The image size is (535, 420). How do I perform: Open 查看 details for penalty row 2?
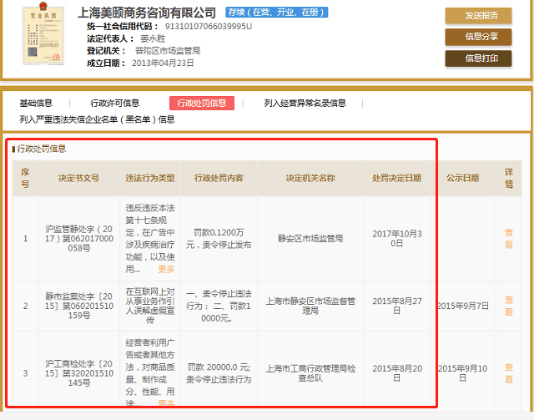click(x=509, y=306)
